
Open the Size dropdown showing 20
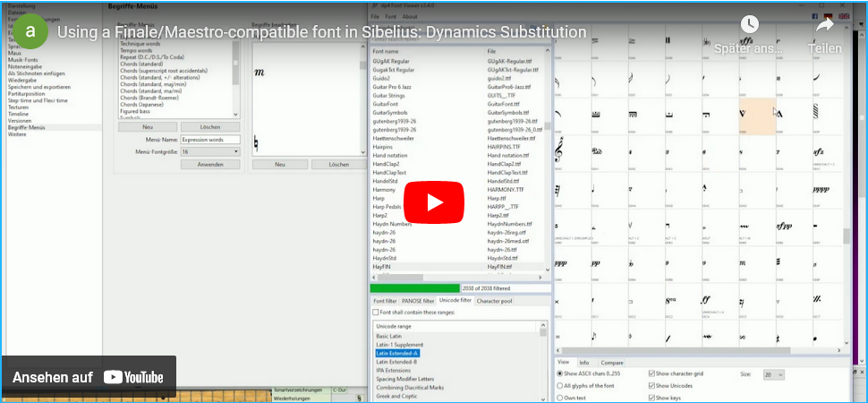tap(774, 375)
